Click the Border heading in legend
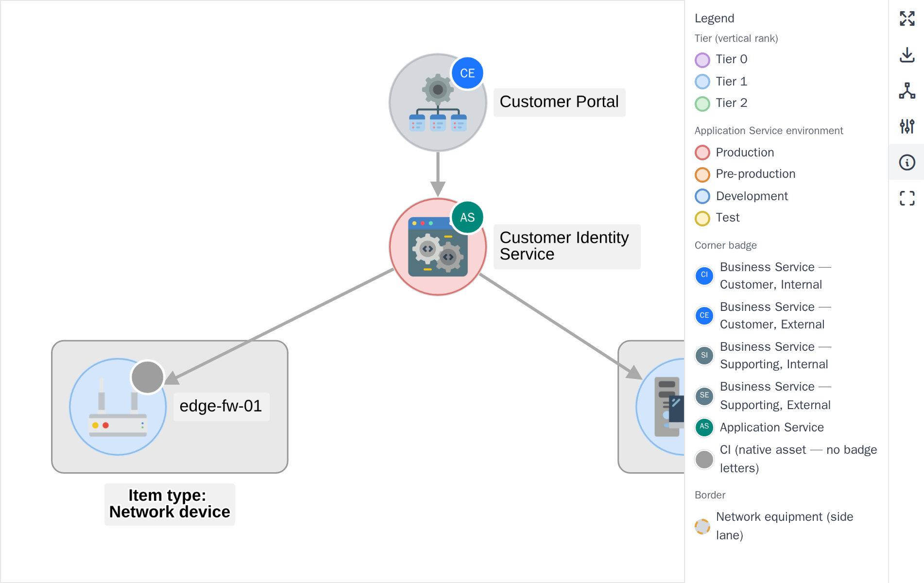 click(710, 495)
